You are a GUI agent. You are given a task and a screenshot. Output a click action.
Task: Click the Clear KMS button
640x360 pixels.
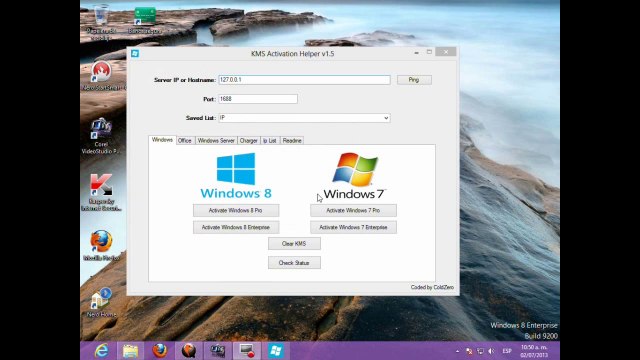coord(294,244)
